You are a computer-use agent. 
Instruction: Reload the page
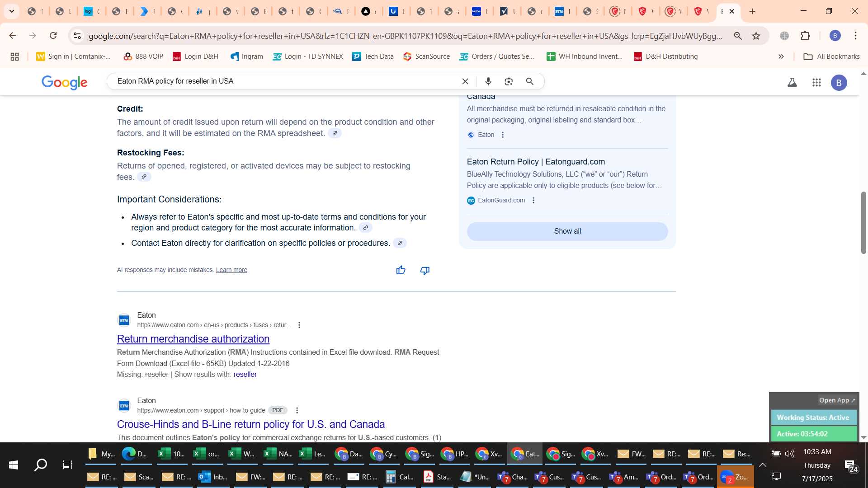[53, 36]
